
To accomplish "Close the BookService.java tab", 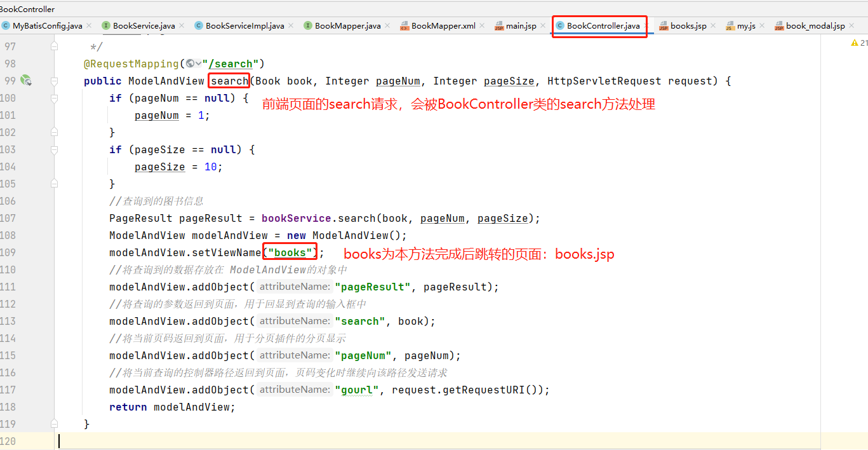I will coord(182,26).
